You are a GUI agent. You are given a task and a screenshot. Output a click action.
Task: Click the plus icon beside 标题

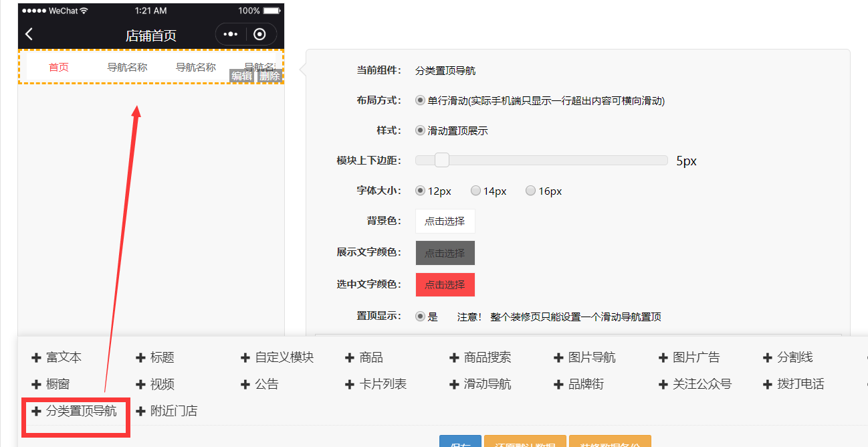pyautogui.click(x=140, y=358)
